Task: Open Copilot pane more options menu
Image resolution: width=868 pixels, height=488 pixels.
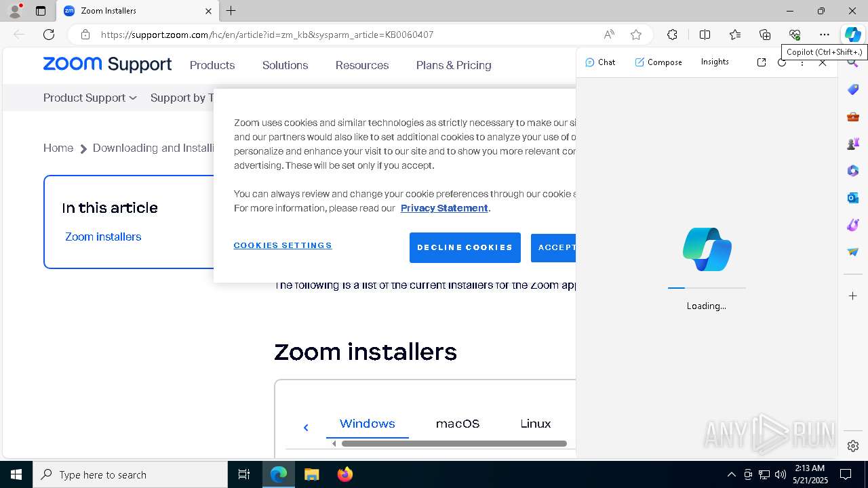Action: (x=802, y=62)
